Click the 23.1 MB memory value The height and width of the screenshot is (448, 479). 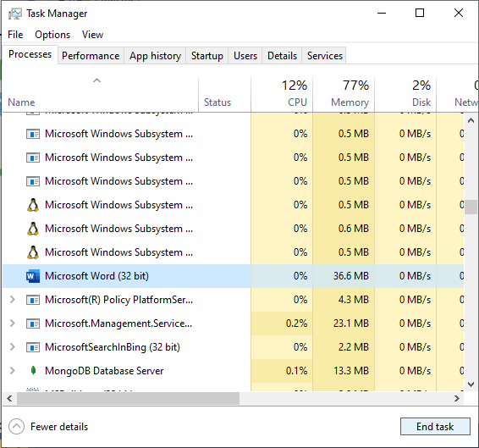351,324
